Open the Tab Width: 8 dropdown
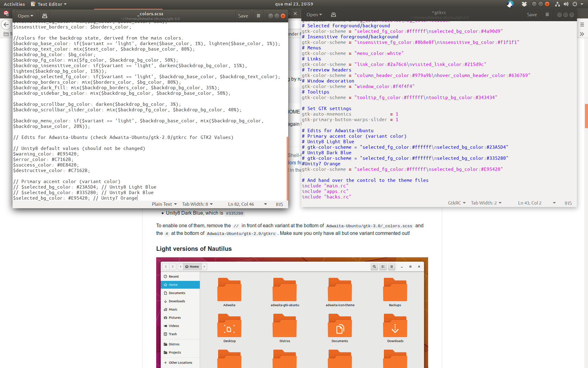Image resolution: width=588 pixels, height=368 pixels. point(197,204)
